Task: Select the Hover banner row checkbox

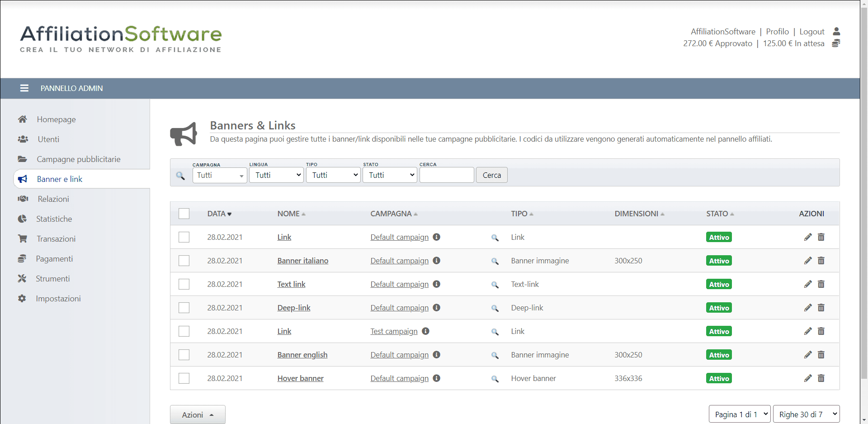Action: tap(184, 378)
